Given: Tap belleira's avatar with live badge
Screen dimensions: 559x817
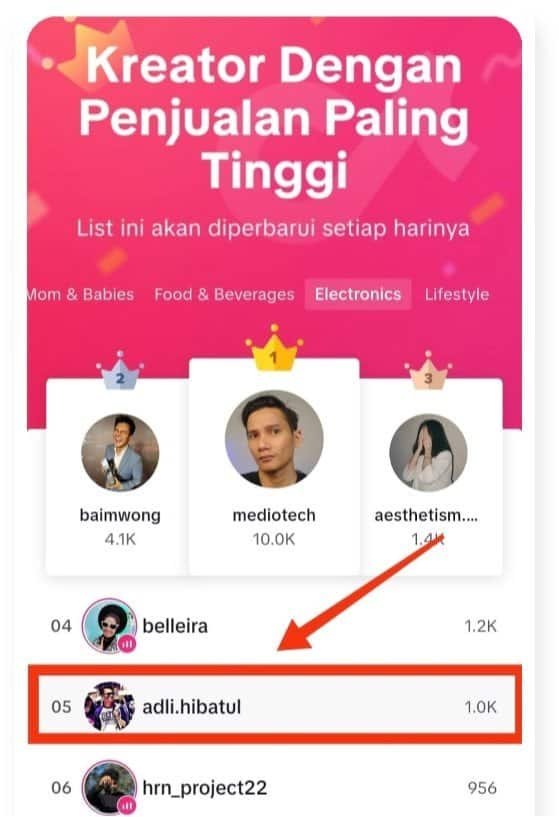Looking at the screenshot, I should click(109, 625).
